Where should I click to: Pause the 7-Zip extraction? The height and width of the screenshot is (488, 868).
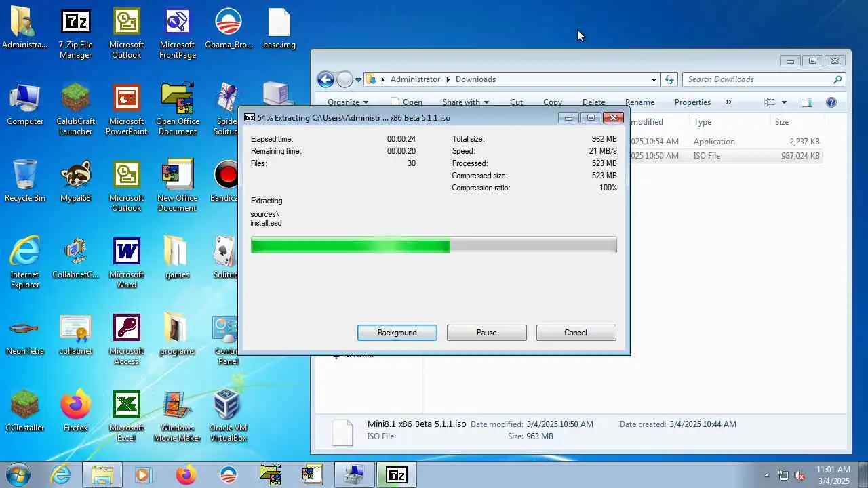[x=487, y=333]
